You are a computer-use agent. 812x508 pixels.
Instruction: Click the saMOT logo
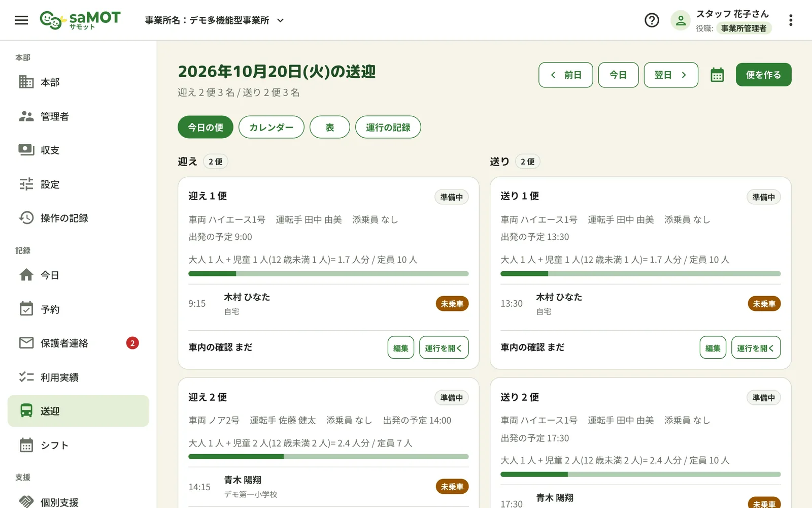tap(80, 20)
